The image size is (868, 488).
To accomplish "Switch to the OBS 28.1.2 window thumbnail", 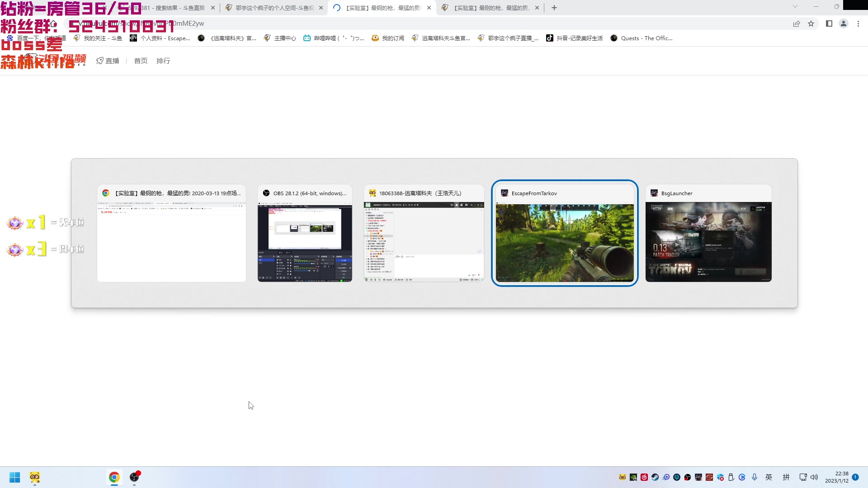I will [x=305, y=233].
